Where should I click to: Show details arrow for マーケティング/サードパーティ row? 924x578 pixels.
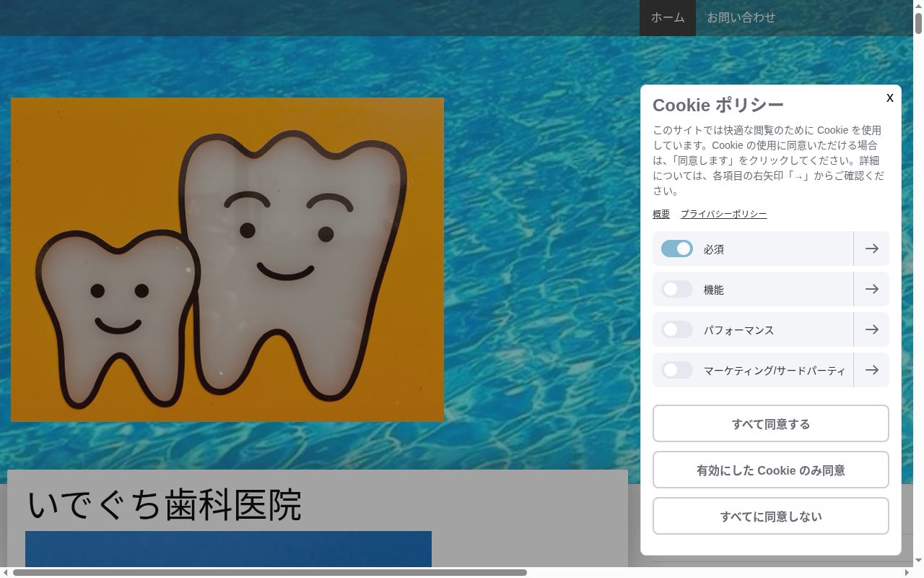pyautogui.click(x=871, y=370)
